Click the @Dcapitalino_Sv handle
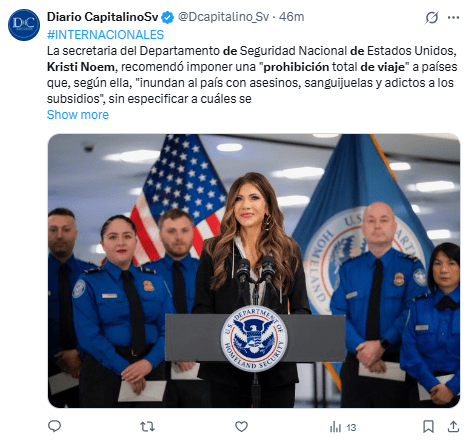Viewport: 471px width, 440px height. 223,17
